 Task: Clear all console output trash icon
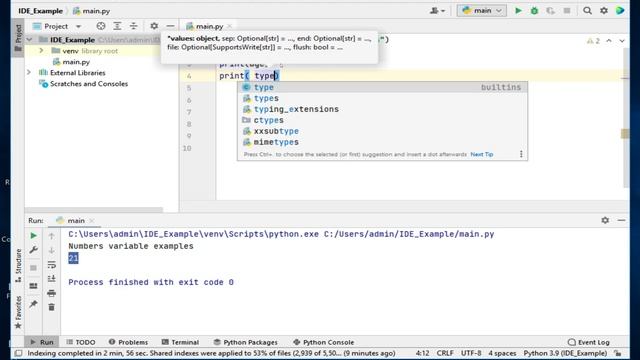click(51, 307)
